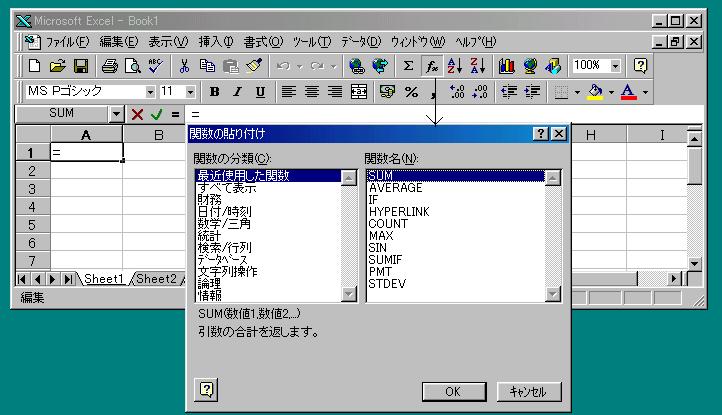
Task: Click the Office Assistant help icon in toolbar
Action: click(640, 66)
